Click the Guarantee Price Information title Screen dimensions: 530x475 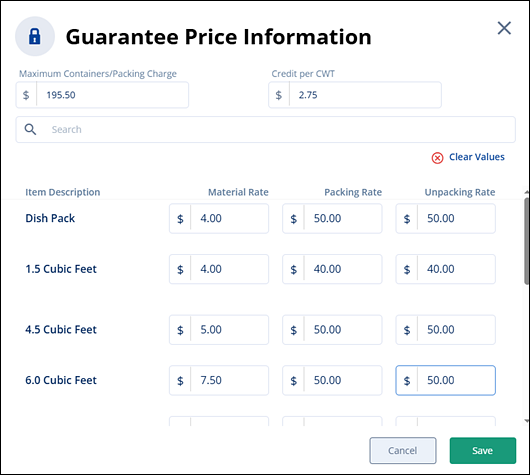(218, 37)
